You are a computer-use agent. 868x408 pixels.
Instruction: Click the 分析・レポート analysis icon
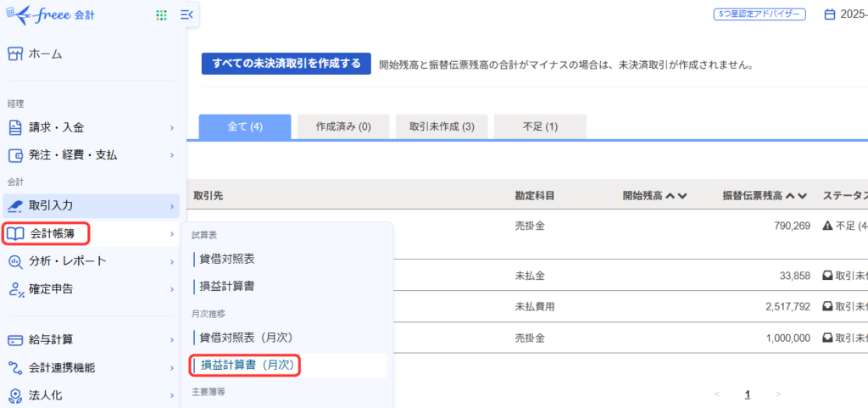[14, 261]
